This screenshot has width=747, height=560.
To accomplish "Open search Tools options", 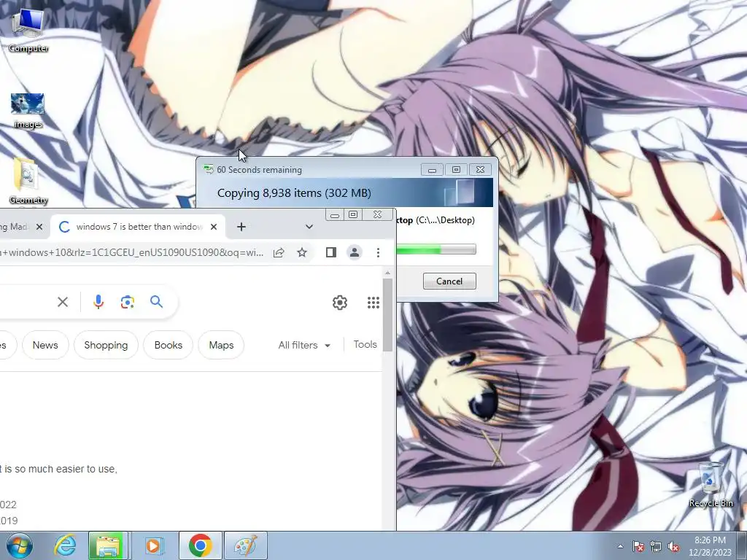I will tap(365, 344).
